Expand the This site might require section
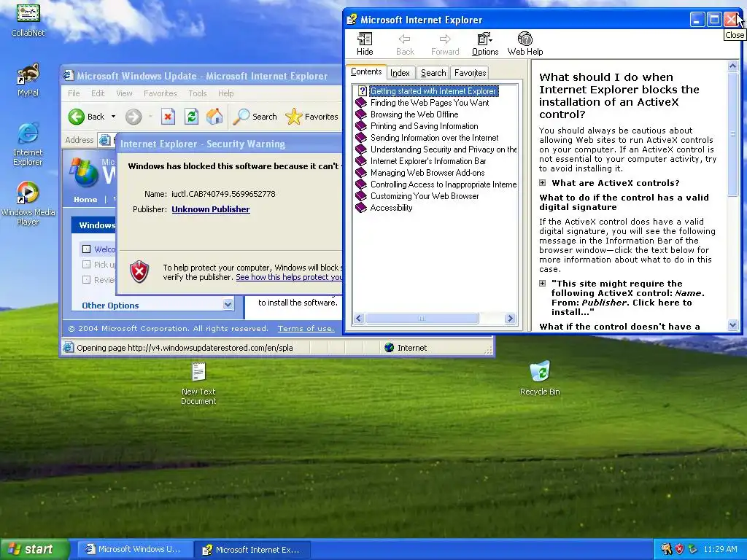This screenshot has width=747, height=560. (x=542, y=284)
